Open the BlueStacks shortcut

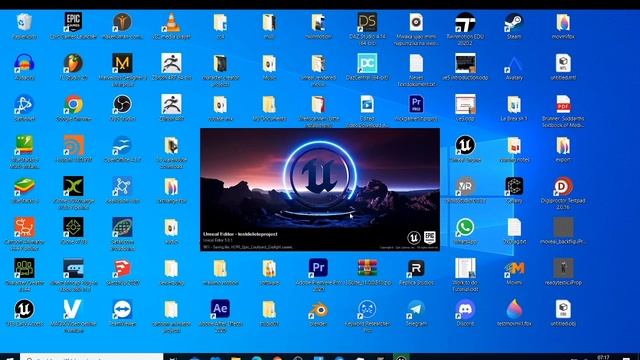click(24, 187)
